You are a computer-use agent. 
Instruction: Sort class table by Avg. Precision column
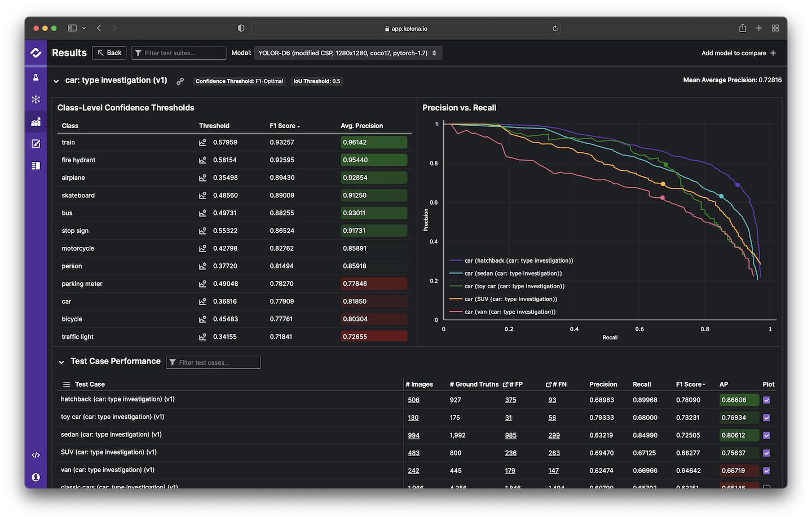click(x=361, y=126)
